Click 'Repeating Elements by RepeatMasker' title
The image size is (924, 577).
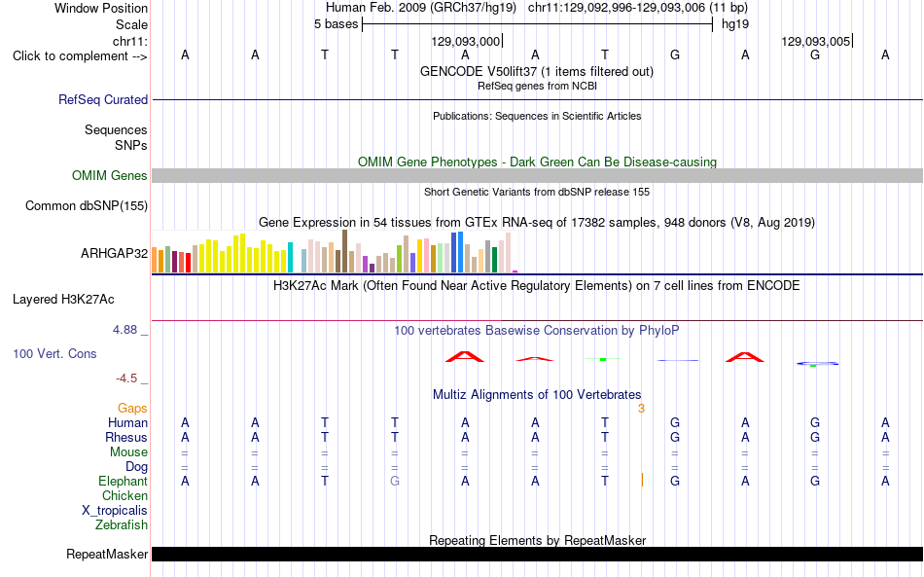pyautogui.click(x=537, y=540)
